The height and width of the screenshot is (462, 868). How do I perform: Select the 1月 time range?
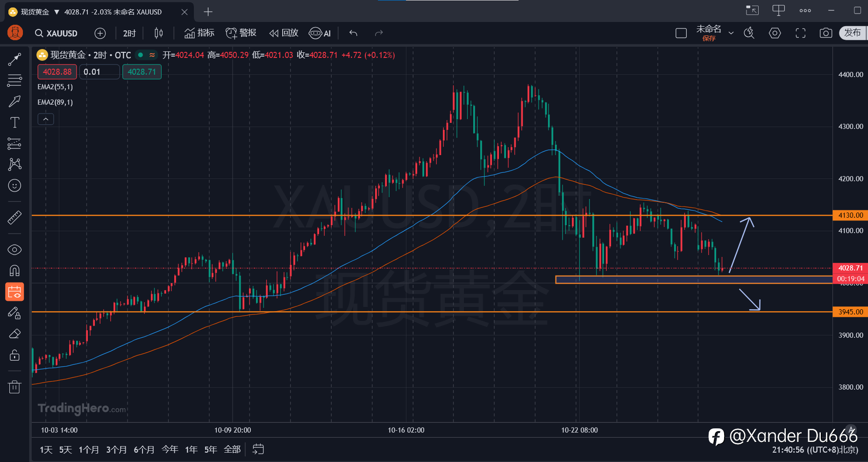[88, 449]
